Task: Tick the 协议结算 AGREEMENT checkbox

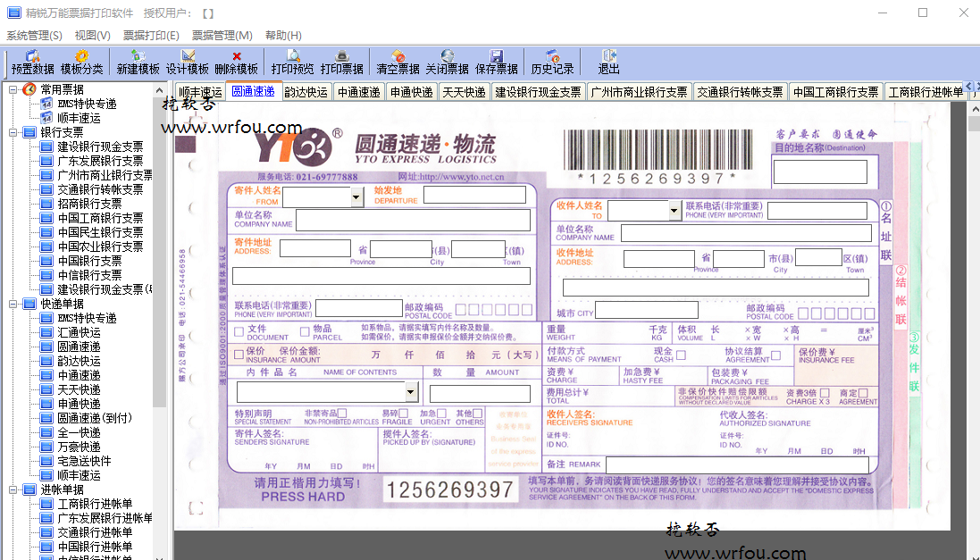Action: (775, 355)
